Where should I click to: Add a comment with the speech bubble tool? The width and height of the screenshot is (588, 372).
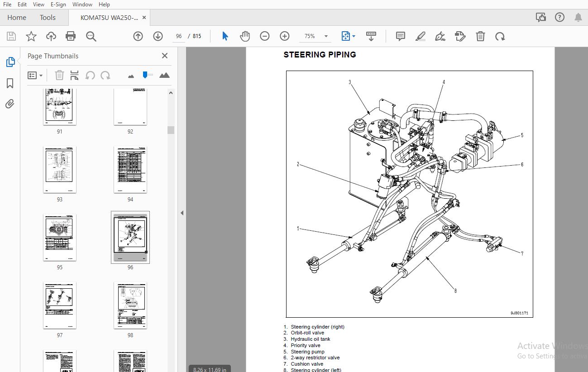[401, 36]
